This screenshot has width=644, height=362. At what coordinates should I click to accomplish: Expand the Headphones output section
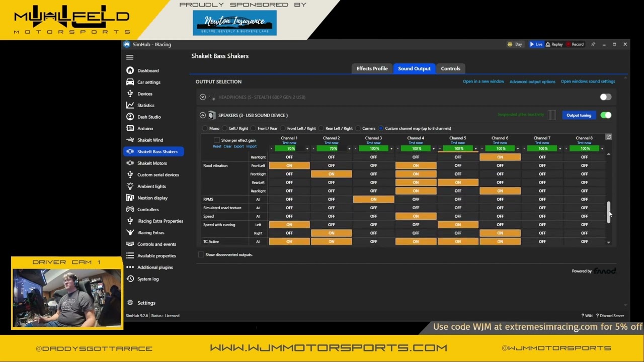click(202, 97)
